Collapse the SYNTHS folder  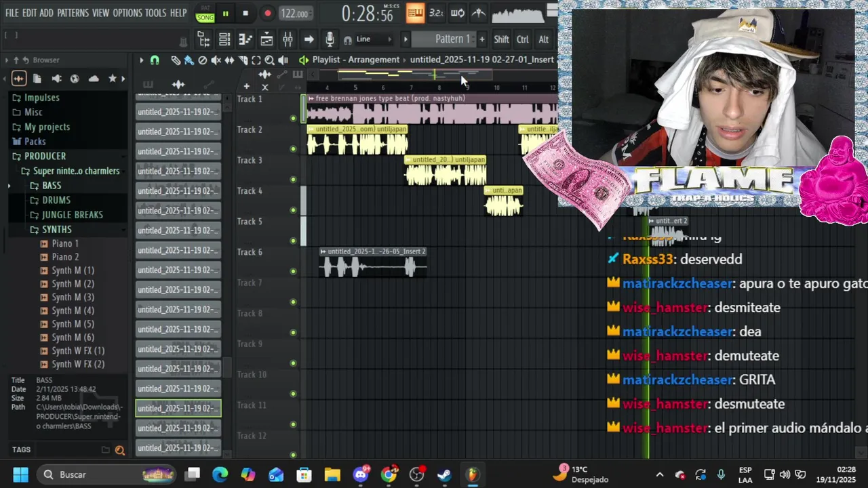click(56, 230)
